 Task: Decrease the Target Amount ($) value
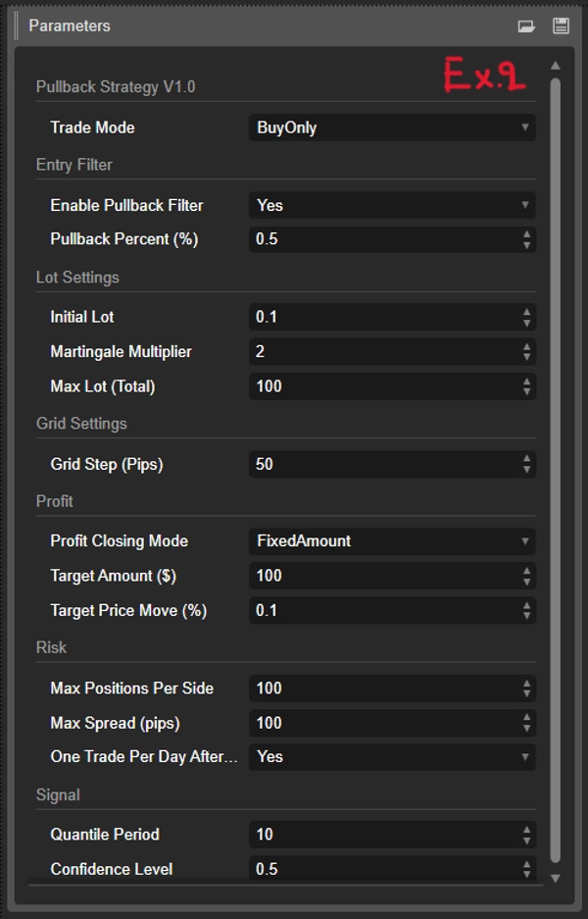pyautogui.click(x=528, y=580)
